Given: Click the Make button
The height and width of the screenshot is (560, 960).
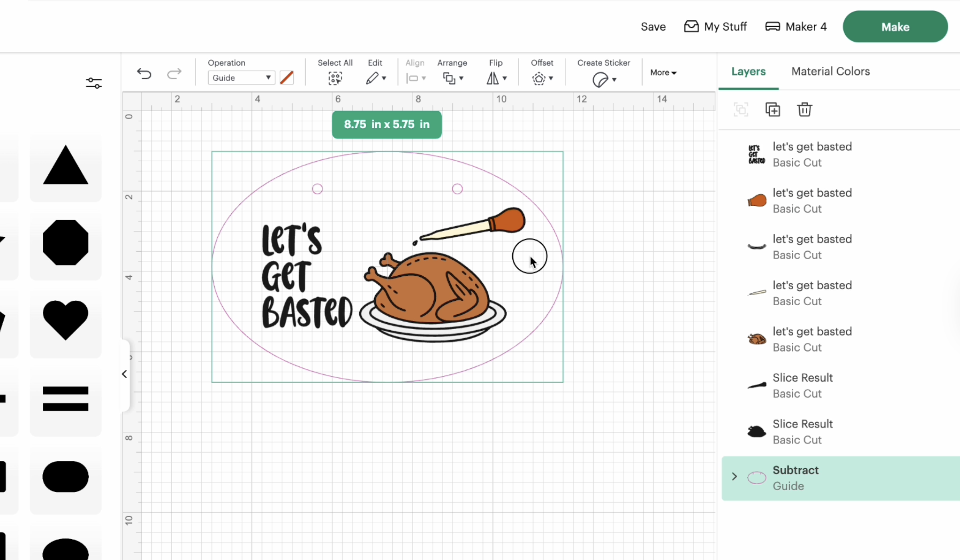Looking at the screenshot, I should (x=895, y=26).
